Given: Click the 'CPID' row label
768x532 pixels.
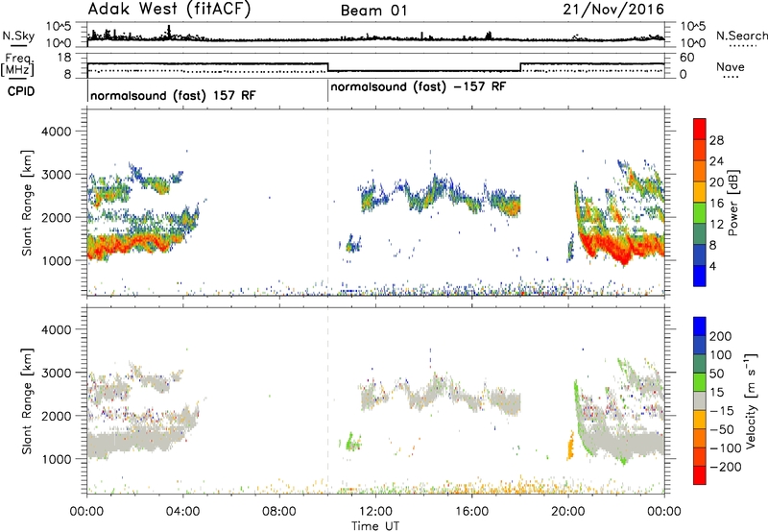Looking at the screenshot, I should point(21,91).
